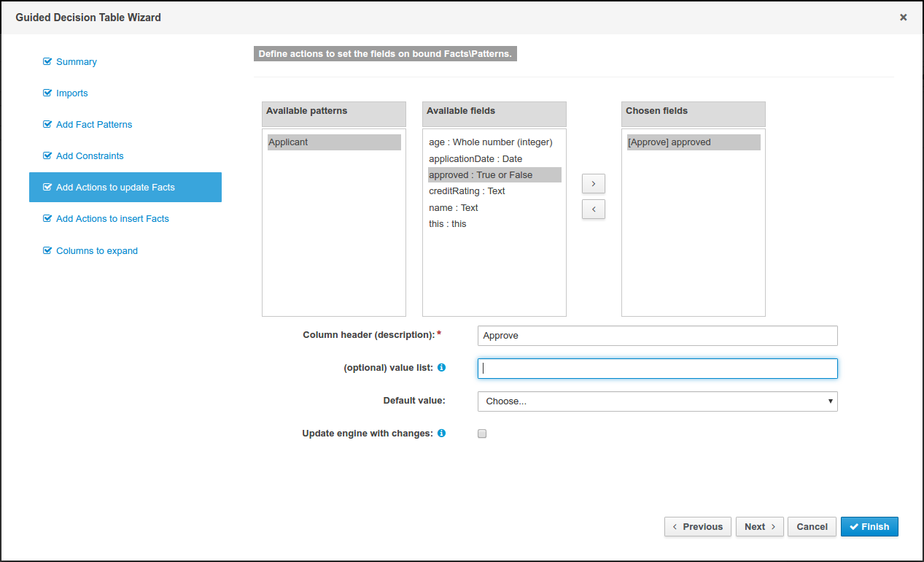
Task: Click info icon next to Update engine label
Action: pyautogui.click(x=441, y=434)
